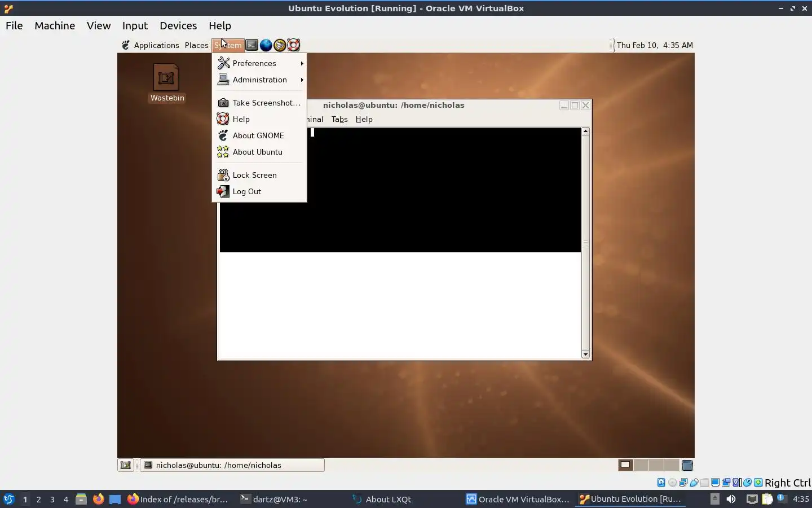The image size is (812, 508).
Task: Switch to LXQt desktop 3
Action: tap(52, 499)
